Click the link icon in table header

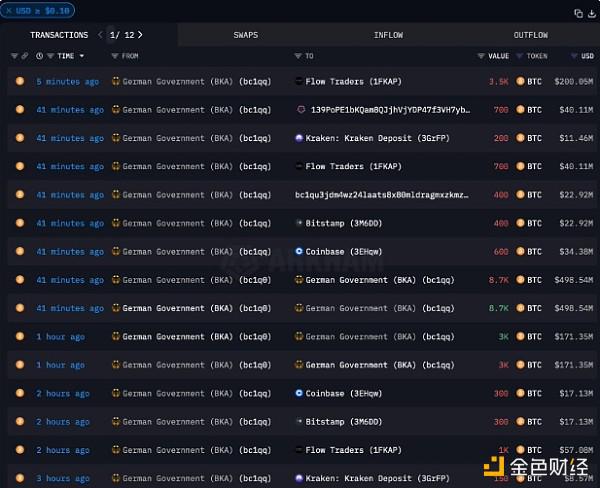(24, 56)
